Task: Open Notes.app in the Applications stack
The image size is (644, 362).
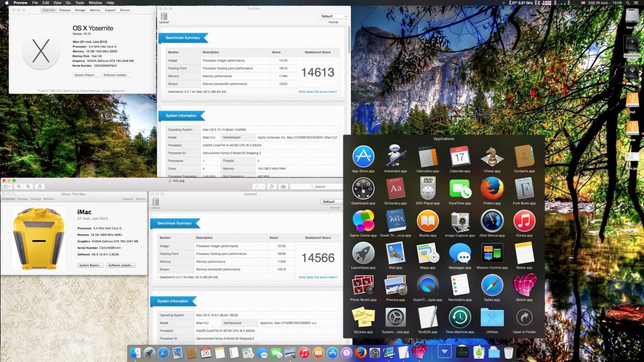Action: click(524, 253)
